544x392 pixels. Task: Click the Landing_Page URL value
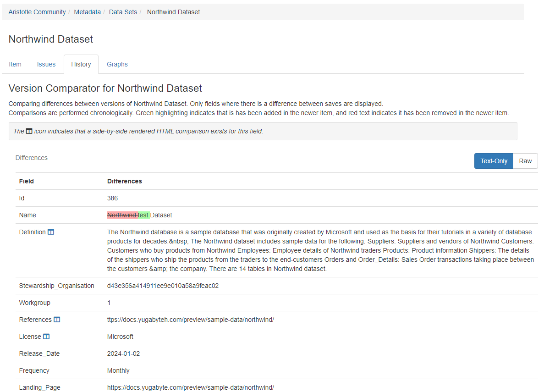[x=190, y=387]
